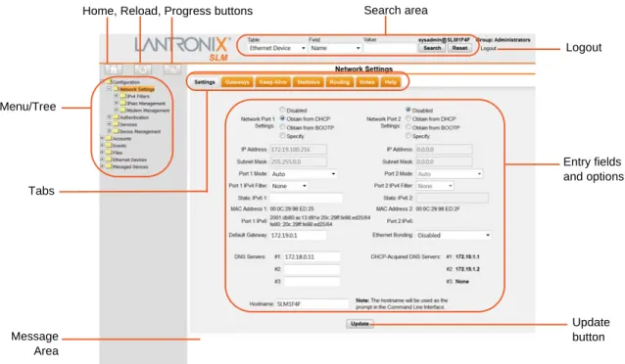625x364 pixels.
Task: Click the Search button
Action: coord(432,48)
